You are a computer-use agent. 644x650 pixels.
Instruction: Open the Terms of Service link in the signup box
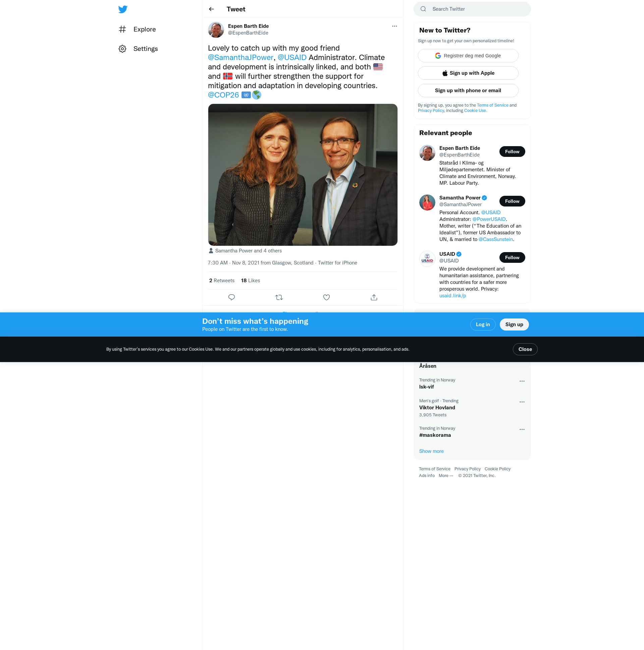tap(492, 105)
